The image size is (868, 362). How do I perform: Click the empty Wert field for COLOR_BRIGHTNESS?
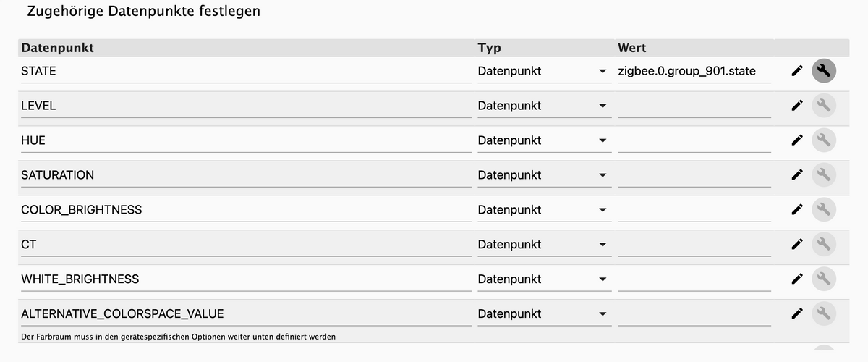694,210
